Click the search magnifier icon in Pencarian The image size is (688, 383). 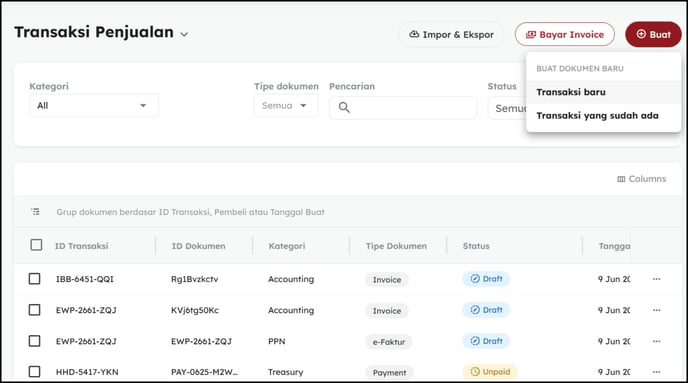click(344, 107)
